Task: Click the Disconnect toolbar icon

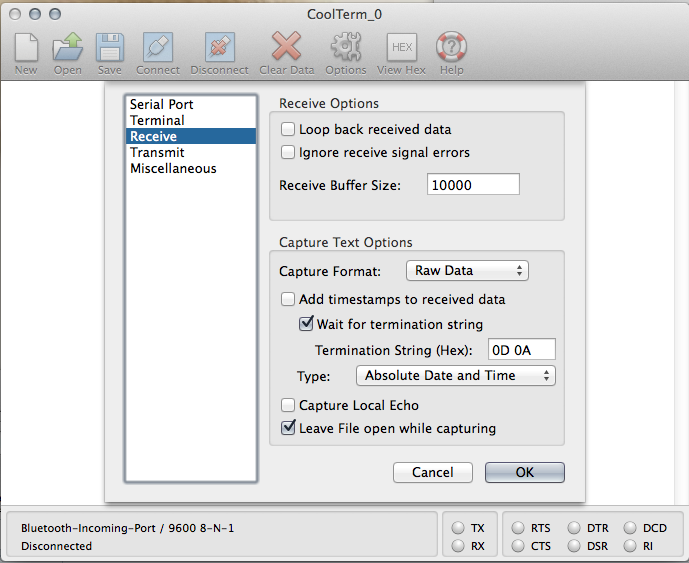Action: tap(219, 47)
